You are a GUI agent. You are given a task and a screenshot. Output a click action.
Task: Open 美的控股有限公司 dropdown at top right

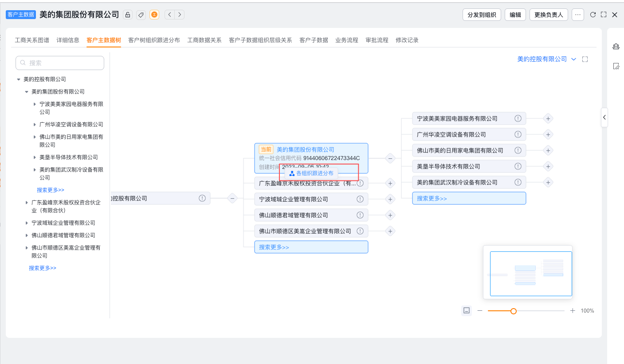(x=546, y=59)
